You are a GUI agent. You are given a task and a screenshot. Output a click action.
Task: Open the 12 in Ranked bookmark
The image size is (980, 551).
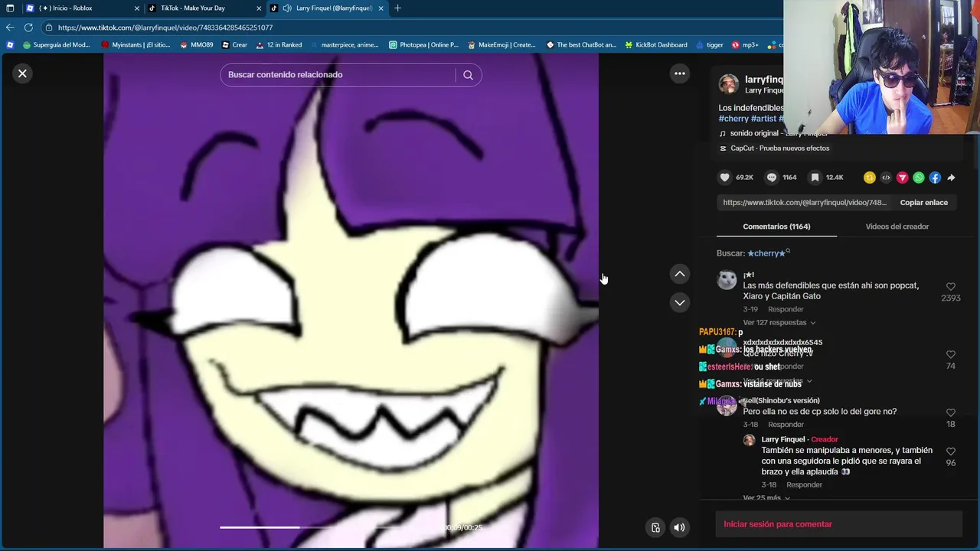click(x=279, y=45)
